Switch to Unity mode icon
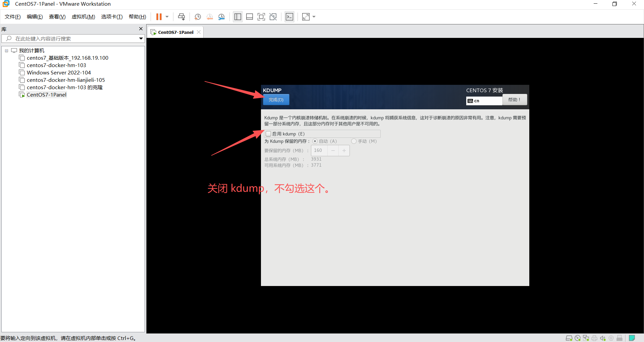 [x=273, y=17]
